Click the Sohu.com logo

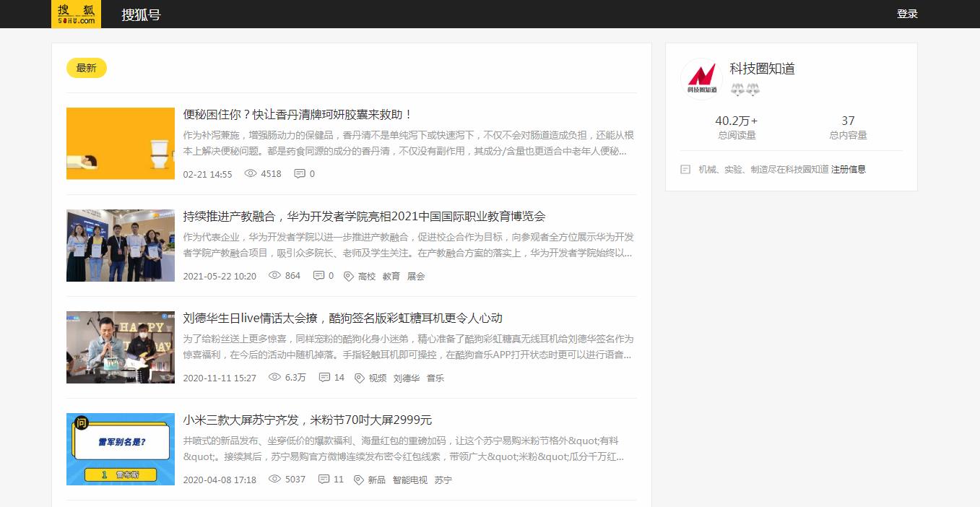[76, 14]
